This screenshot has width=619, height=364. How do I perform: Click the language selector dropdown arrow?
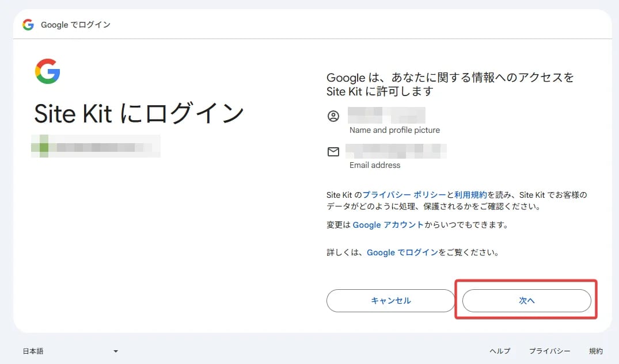click(116, 351)
